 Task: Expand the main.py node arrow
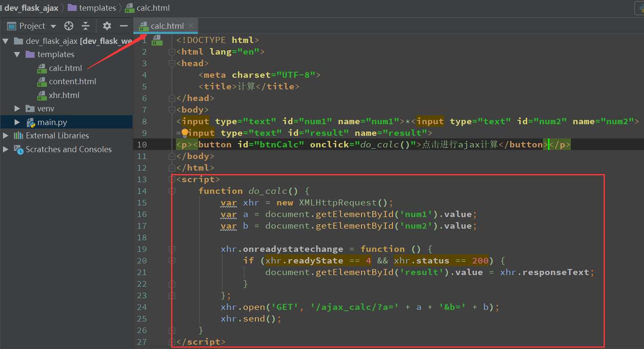coord(17,122)
